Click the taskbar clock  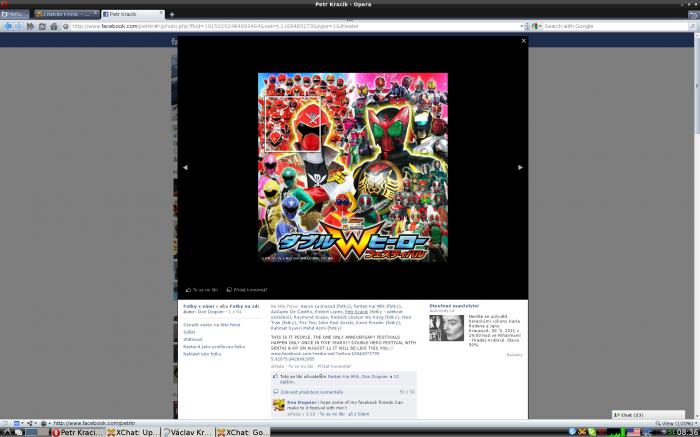(688, 432)
